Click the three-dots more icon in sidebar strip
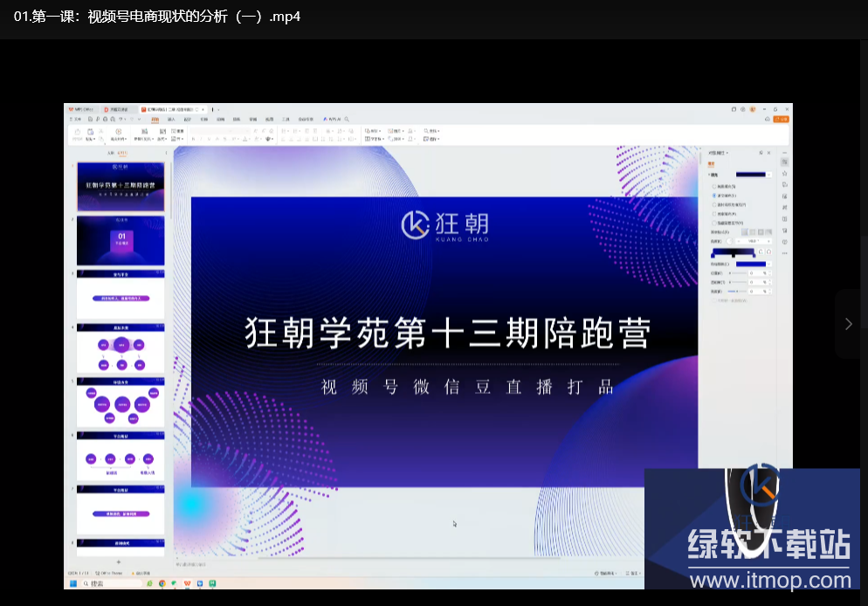868x606 pixels. pyautogui.click(x=784, y=252)
